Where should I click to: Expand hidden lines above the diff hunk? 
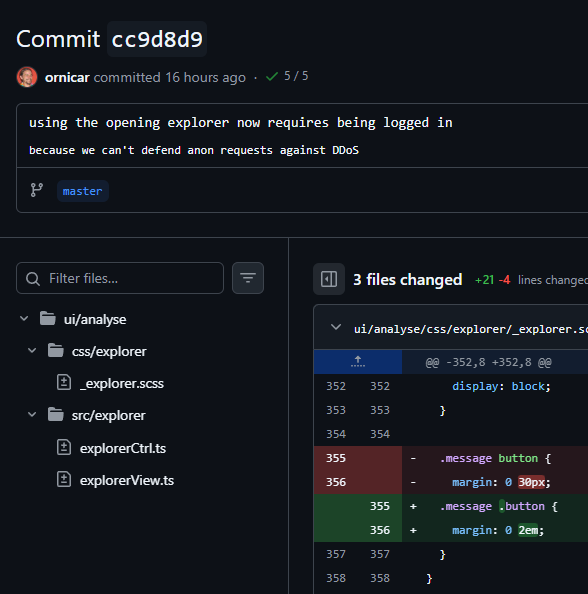coord(358,362)
